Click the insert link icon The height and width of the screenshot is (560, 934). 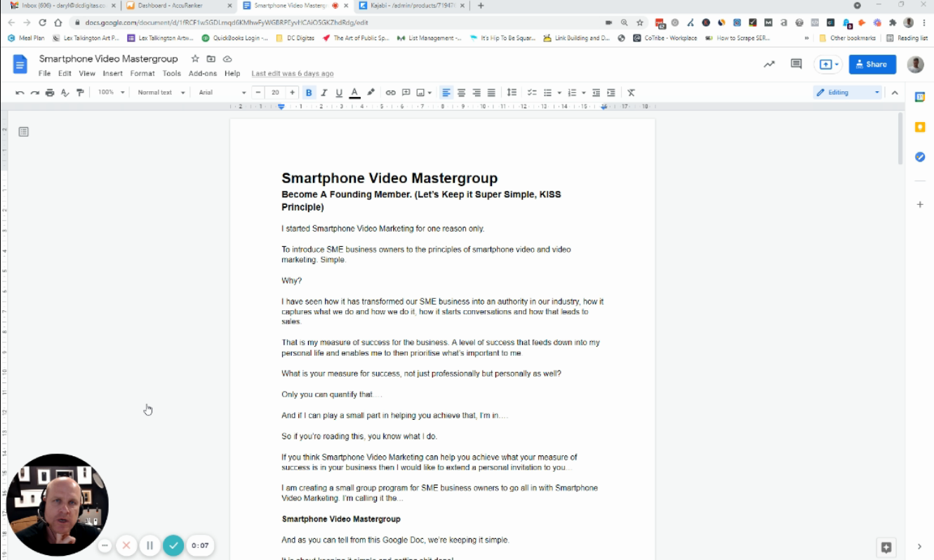point(391,93)
